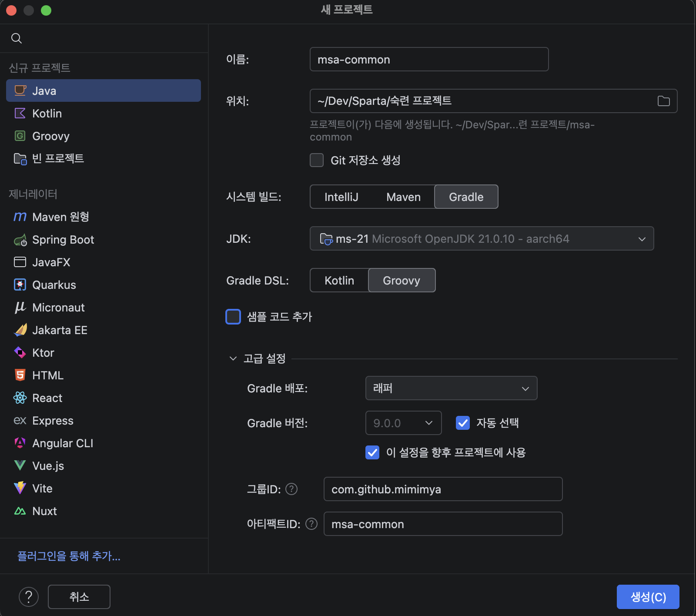Click the HTML5 shield icon
696x616 pixels.
[x=20, y=375]
